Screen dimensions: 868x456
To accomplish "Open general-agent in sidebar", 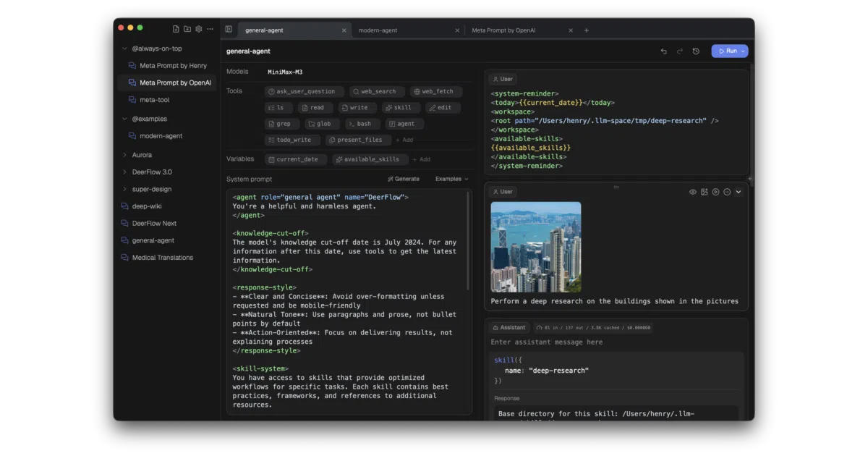I will [x=167, y=240].
